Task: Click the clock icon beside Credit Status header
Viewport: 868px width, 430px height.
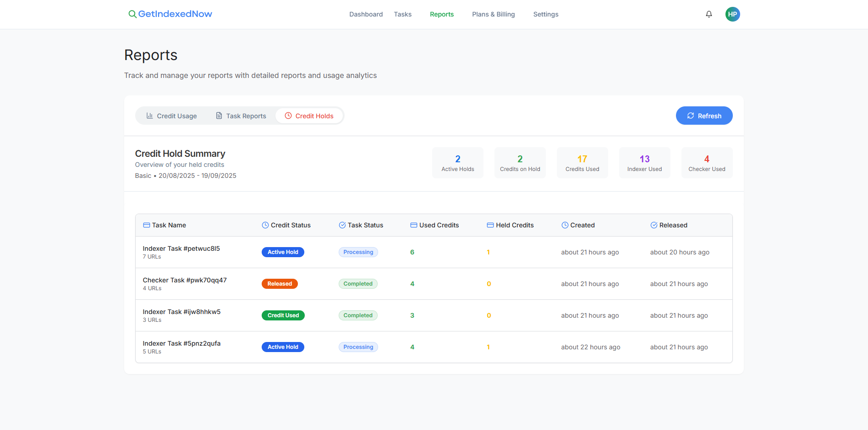Action: 265,225
